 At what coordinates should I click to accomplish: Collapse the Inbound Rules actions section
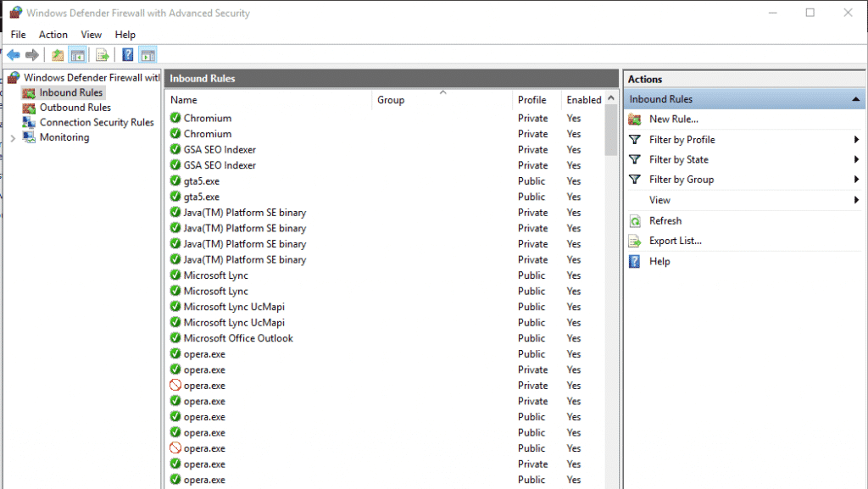coord(856,99)
